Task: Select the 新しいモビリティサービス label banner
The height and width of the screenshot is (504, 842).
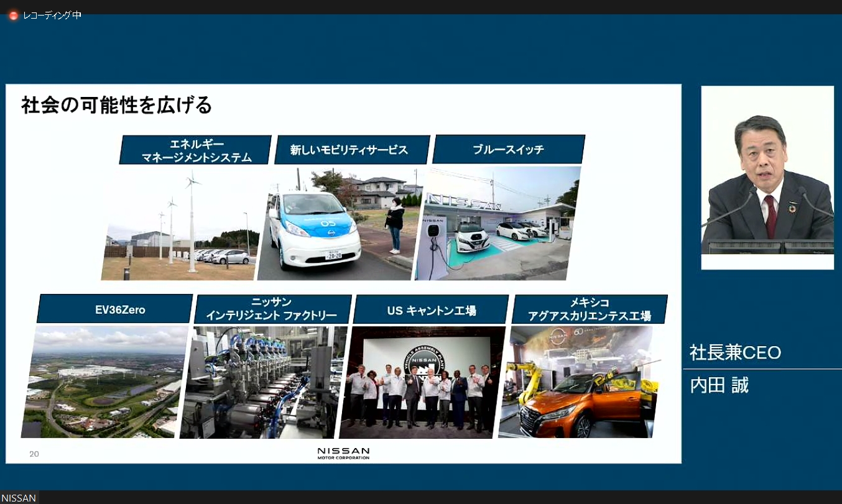Action: pyautogui.click(x=352, y=149)
